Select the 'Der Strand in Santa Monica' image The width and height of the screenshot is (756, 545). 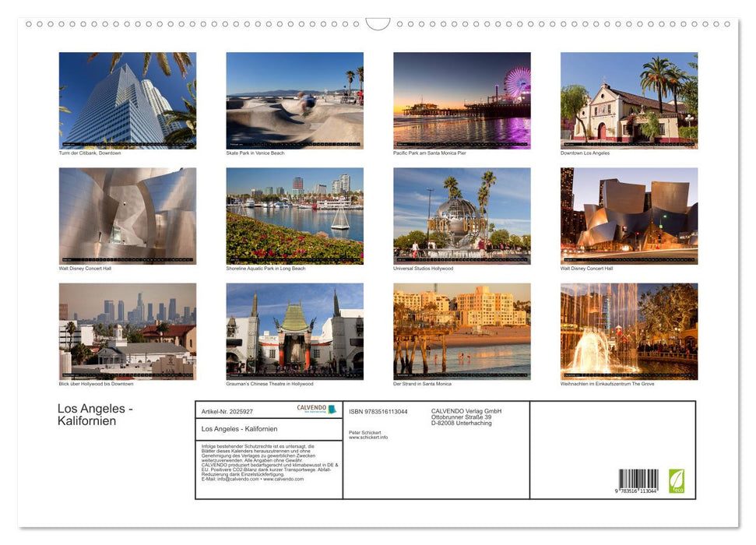pos(461,331)
